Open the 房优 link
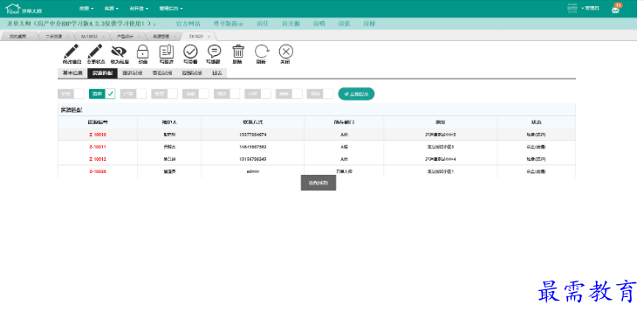 click(x=344, y=24)
